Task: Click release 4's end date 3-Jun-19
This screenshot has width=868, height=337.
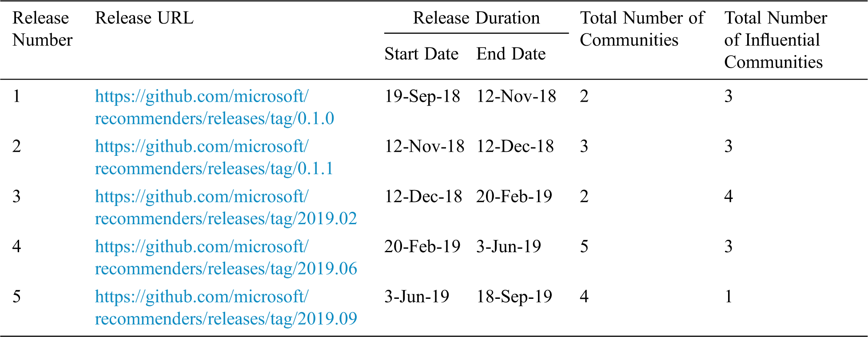Action: click(508, 247)
